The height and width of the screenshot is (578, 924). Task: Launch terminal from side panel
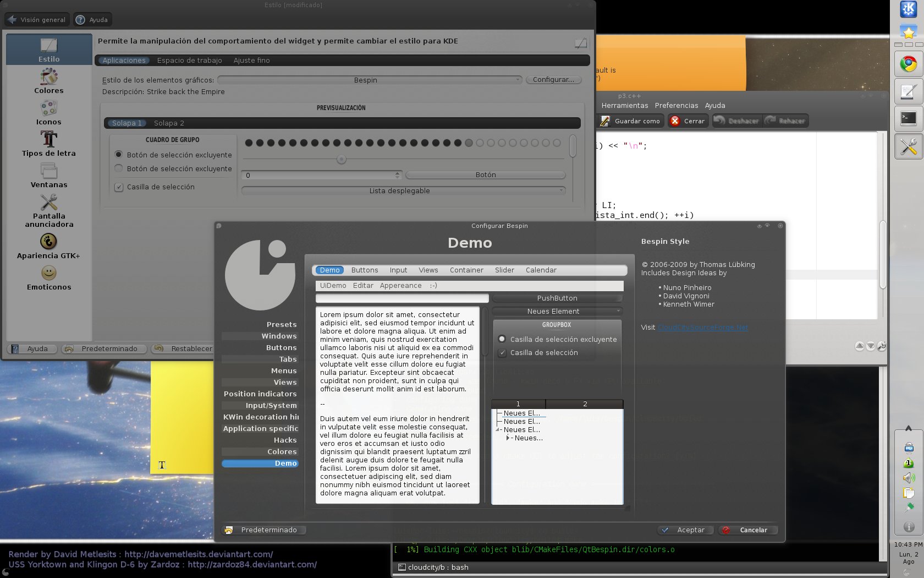coord(908,118)
